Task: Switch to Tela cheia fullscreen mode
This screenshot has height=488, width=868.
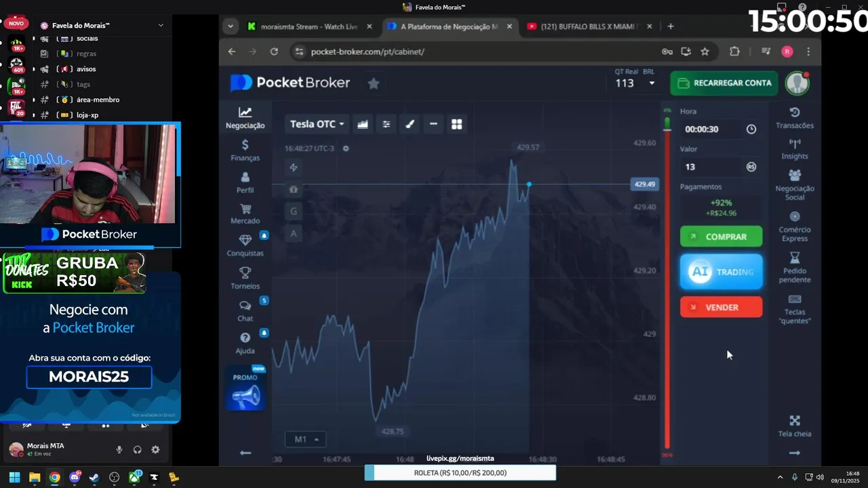Action: tap(795, 426)
